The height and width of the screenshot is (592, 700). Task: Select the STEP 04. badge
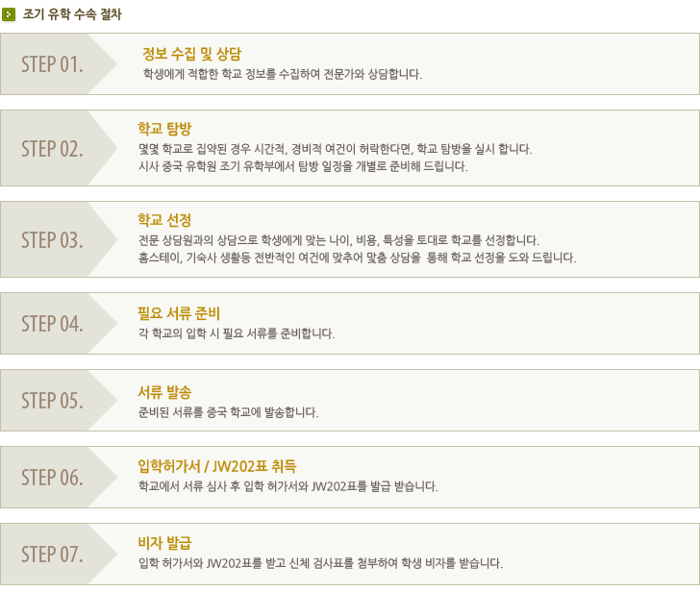[52, 323]
